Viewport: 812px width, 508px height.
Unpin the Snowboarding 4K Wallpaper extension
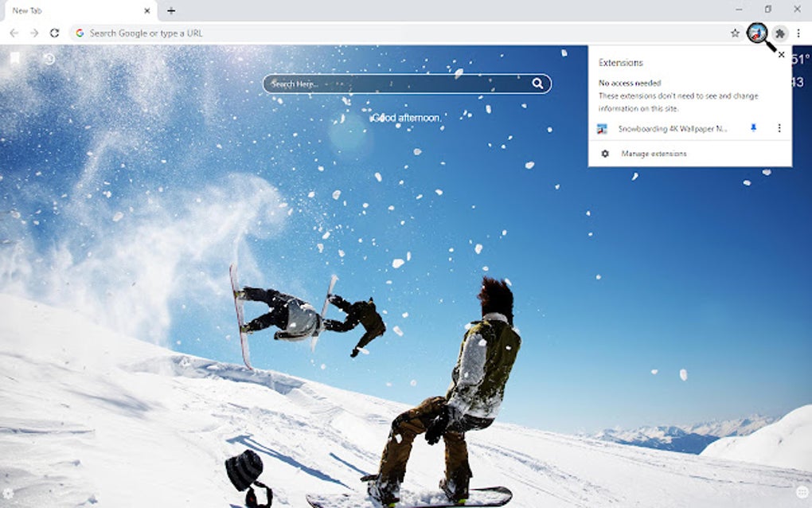coord(751,127)
